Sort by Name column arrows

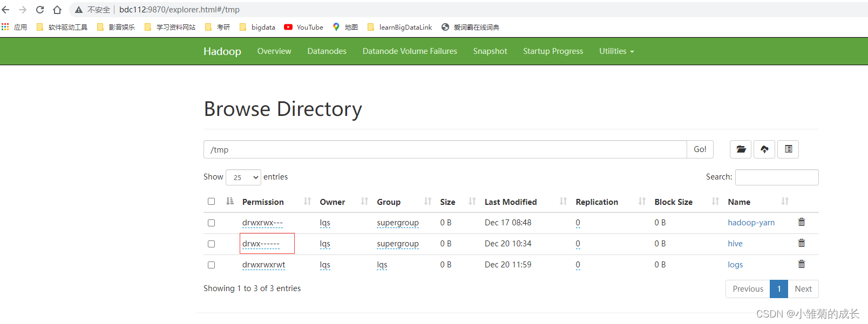785,202
